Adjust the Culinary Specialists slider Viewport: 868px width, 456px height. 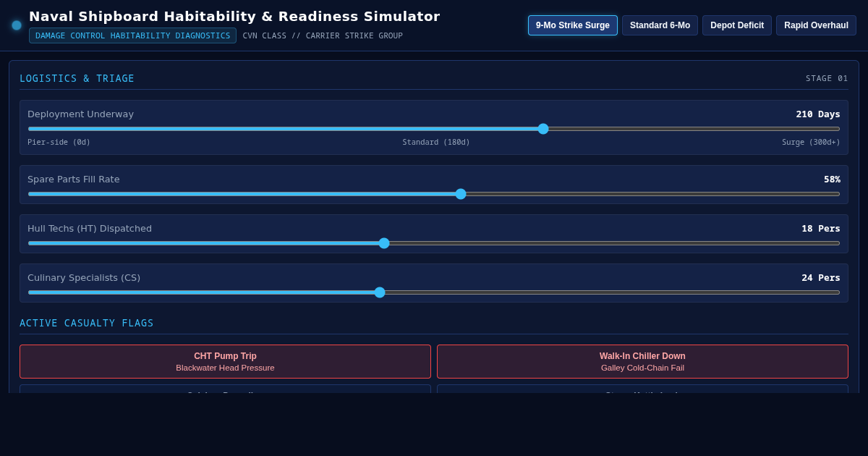click(434, 292)
